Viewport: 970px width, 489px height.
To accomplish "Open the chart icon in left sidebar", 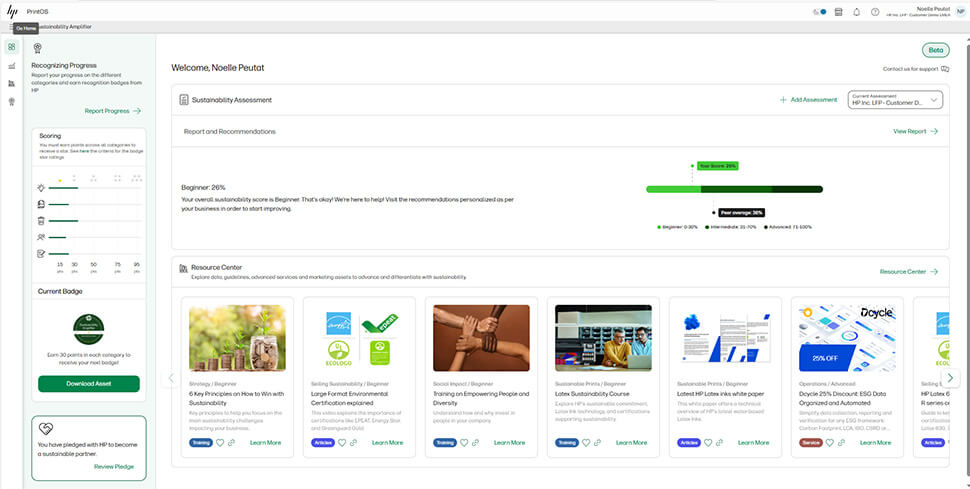I will coord(12,66).
